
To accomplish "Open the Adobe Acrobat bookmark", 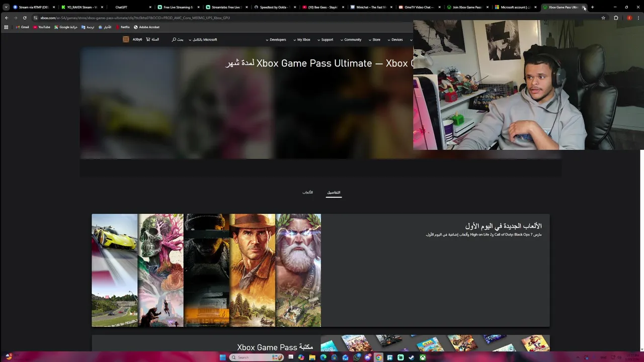I will pyautogui.click(x=146, y=27).
